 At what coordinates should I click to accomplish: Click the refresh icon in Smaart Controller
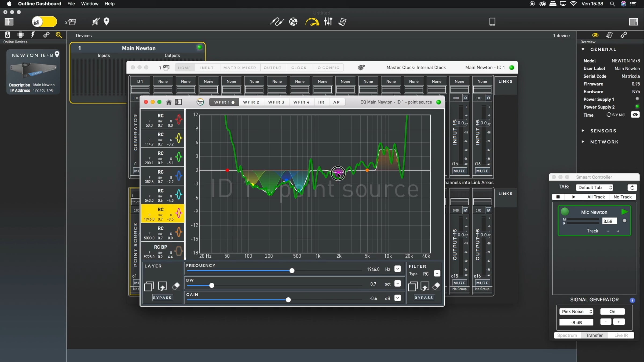click(632, 187)
